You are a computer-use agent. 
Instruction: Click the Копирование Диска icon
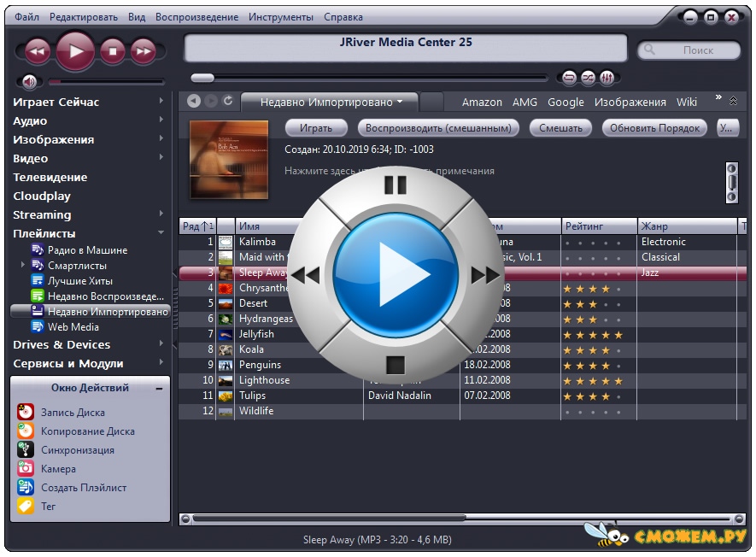(26, 431)
